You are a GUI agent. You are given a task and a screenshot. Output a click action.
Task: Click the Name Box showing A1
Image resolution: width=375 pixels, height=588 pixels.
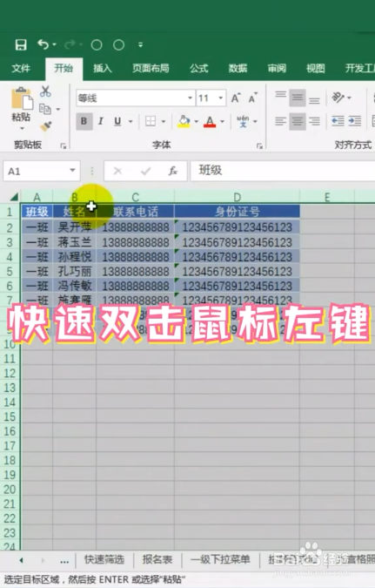pos(36,172)
